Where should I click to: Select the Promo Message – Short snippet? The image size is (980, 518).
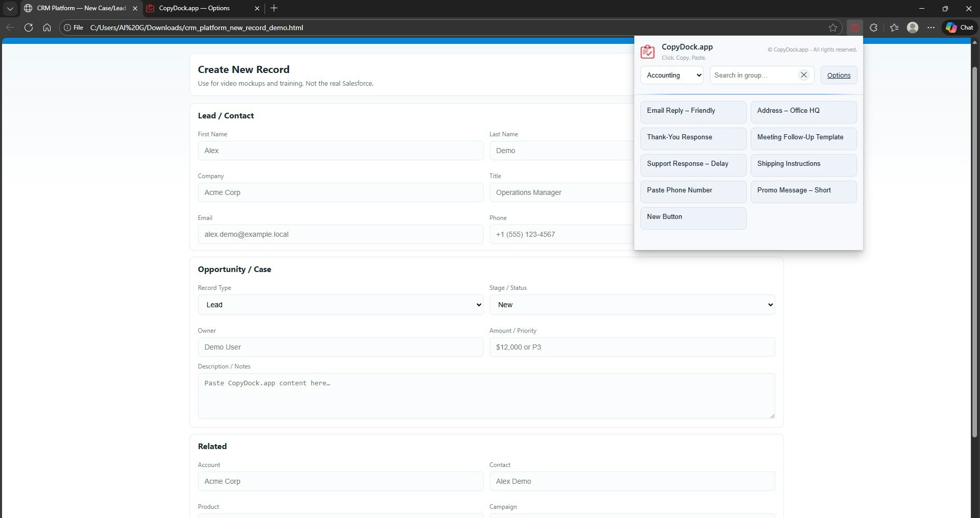tap(803, 191)
